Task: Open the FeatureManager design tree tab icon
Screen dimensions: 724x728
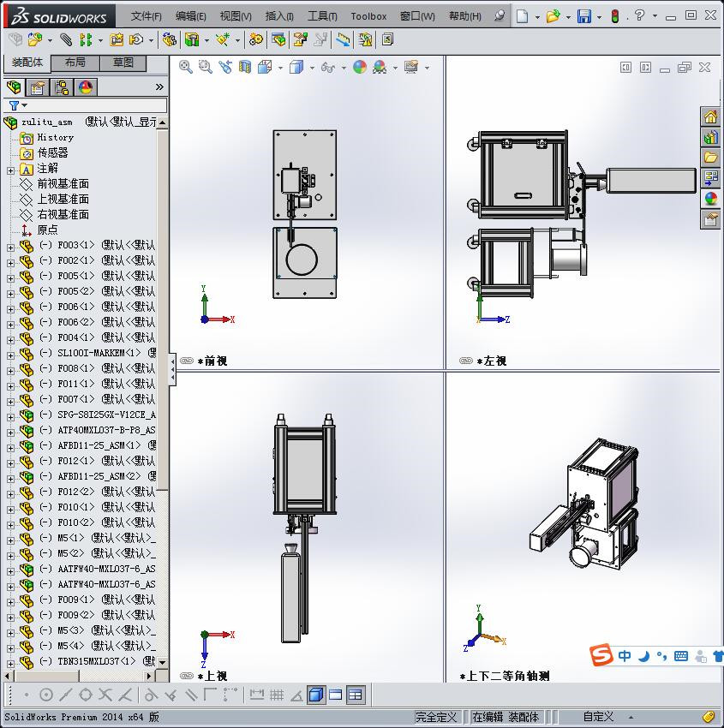Action: tap(14, 87)
